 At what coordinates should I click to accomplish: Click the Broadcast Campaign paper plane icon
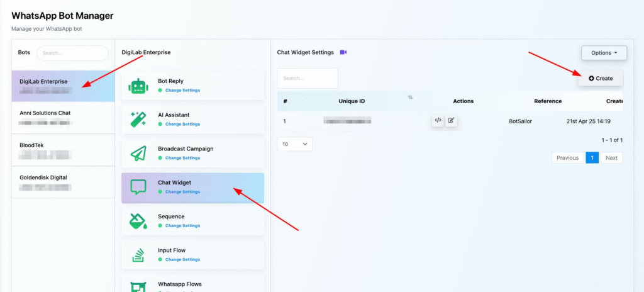pos(138,154)
